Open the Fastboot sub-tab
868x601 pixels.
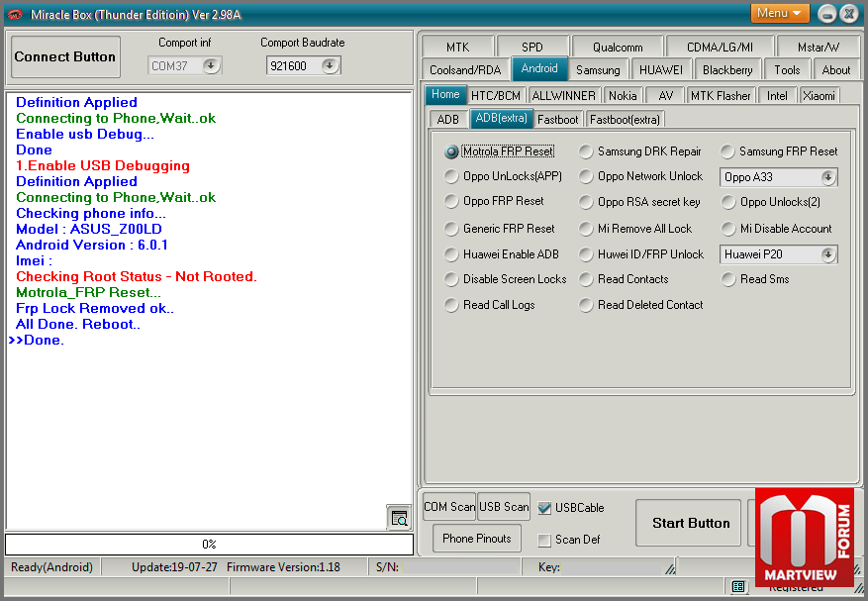558,119
